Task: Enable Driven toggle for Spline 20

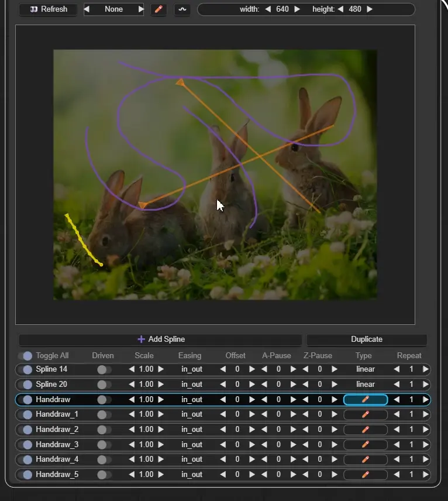Action: point(104,385)
